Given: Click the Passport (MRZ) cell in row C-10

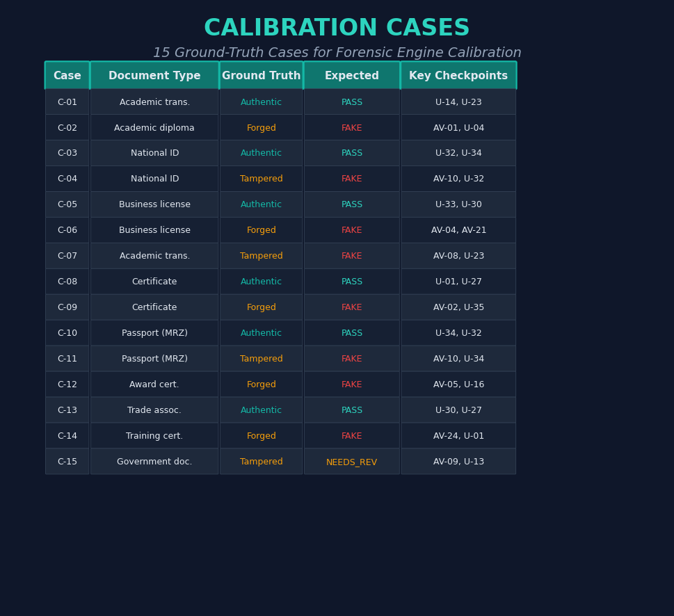Looking at the screenshot, I should tap(154, 332).
